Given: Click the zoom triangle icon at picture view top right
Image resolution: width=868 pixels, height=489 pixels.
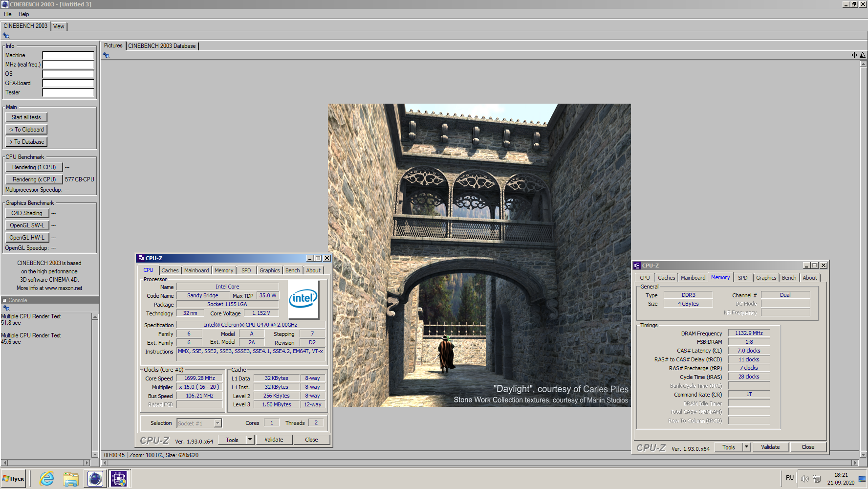Looking at the screenshot, I should [x=863, y=55].
